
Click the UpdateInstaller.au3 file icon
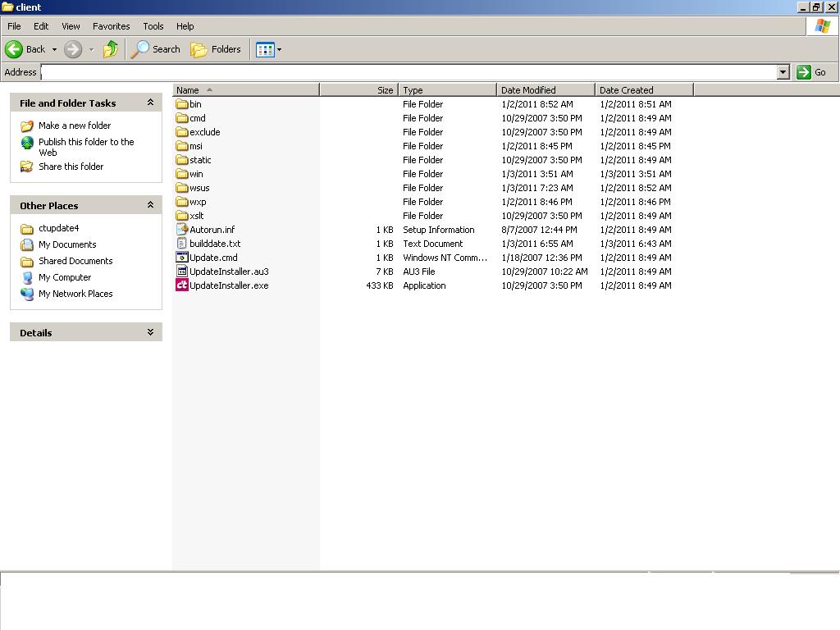pos(182,271)
